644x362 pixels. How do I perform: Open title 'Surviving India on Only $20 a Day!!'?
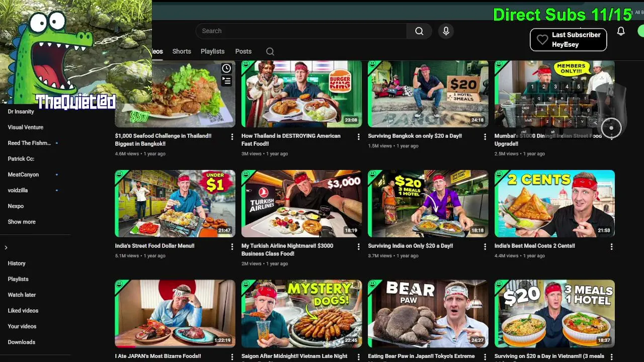[411, 246]
